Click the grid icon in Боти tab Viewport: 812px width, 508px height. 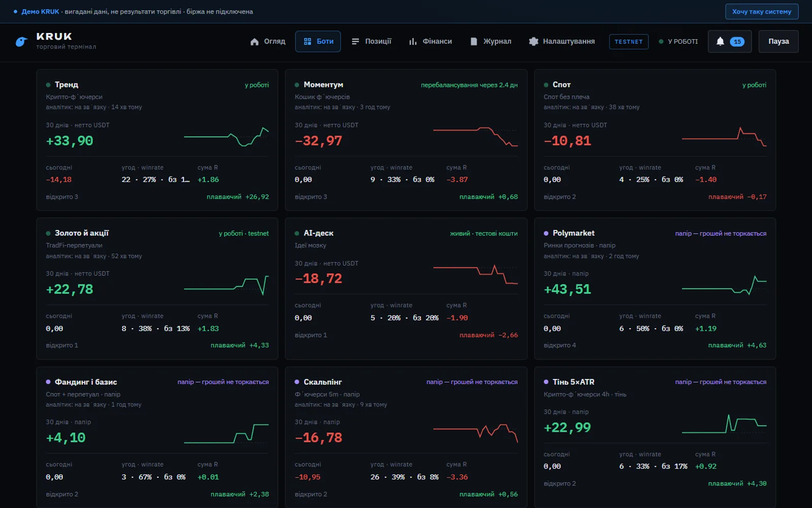coord(307,42)
